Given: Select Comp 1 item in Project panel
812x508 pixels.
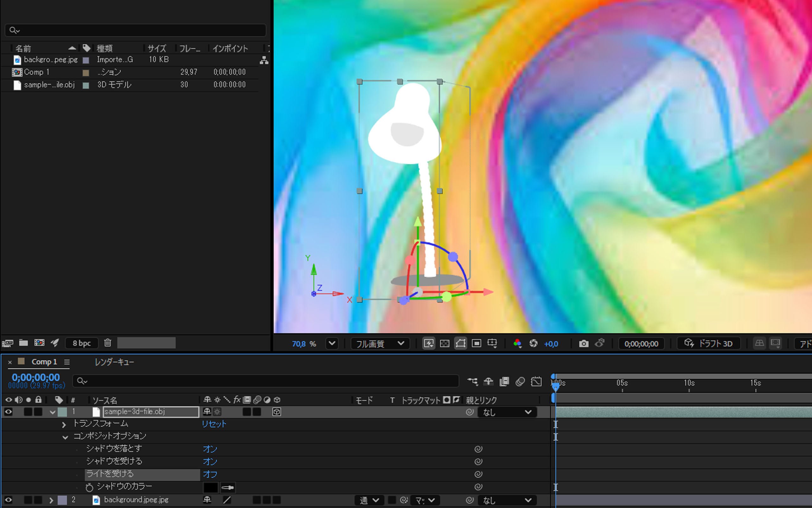Looking at the screenshot, I should 36,72.
